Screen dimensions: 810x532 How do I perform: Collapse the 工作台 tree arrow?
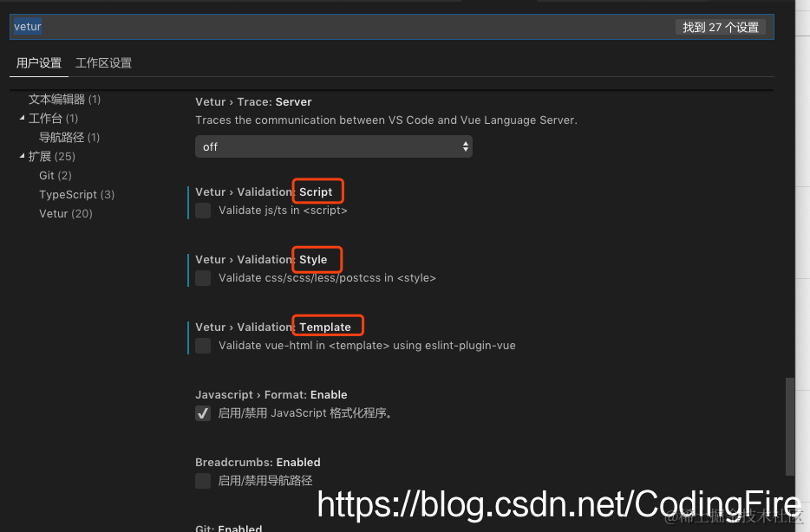(23, 118)
